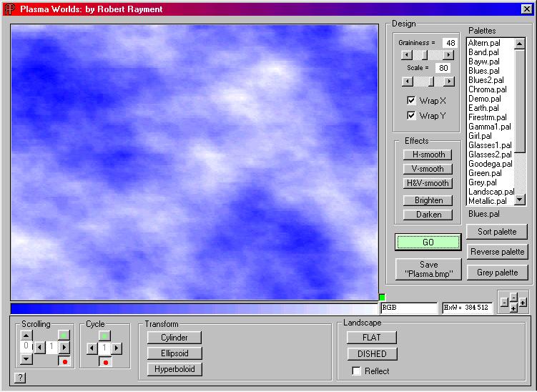Image resolution: width=537 pixels, height=392 pixels.
Task: Choose Earth.pal from the Palettes list
Action: [483, 108]
